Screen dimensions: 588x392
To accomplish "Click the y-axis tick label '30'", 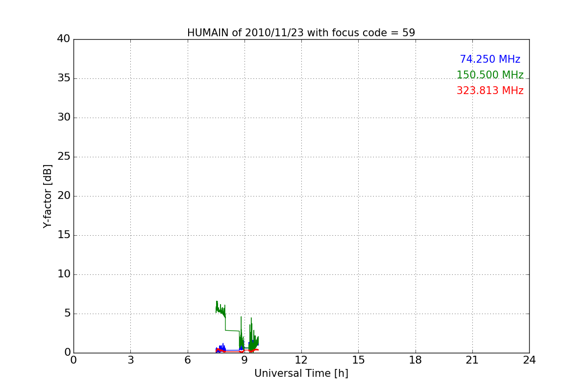I will click(x=64, y=118).
